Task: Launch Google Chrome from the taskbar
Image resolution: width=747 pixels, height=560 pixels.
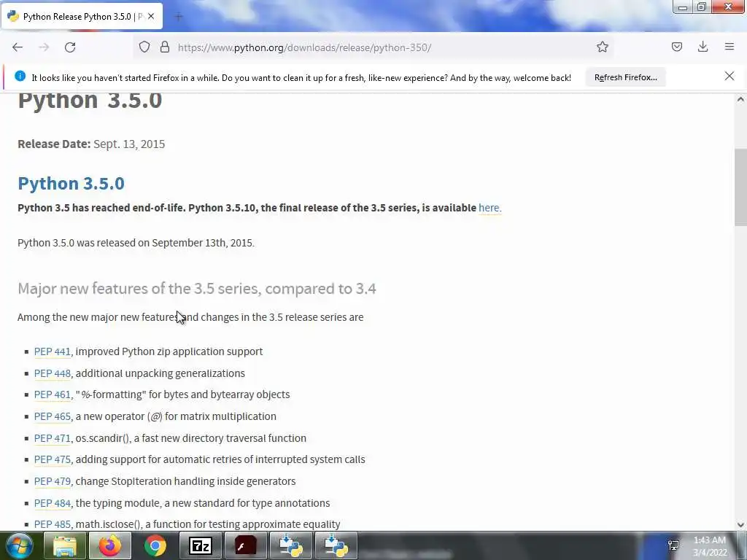Action: click(x=155, y=545)
